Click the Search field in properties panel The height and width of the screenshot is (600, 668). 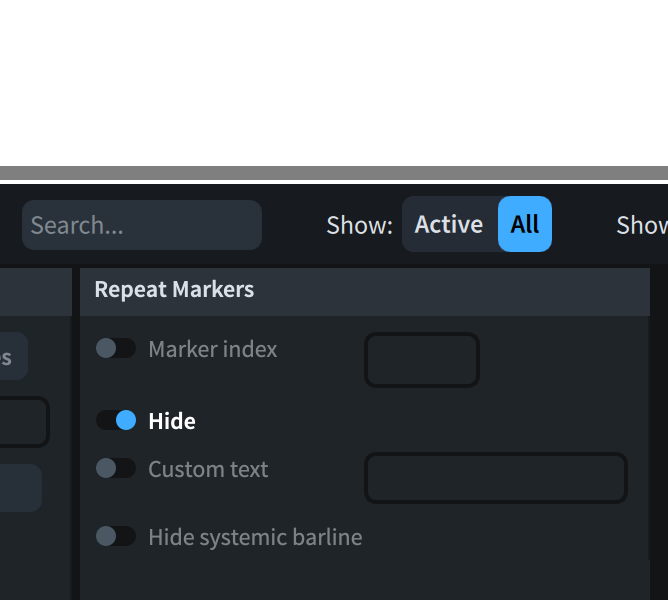(x=141, y=225)
